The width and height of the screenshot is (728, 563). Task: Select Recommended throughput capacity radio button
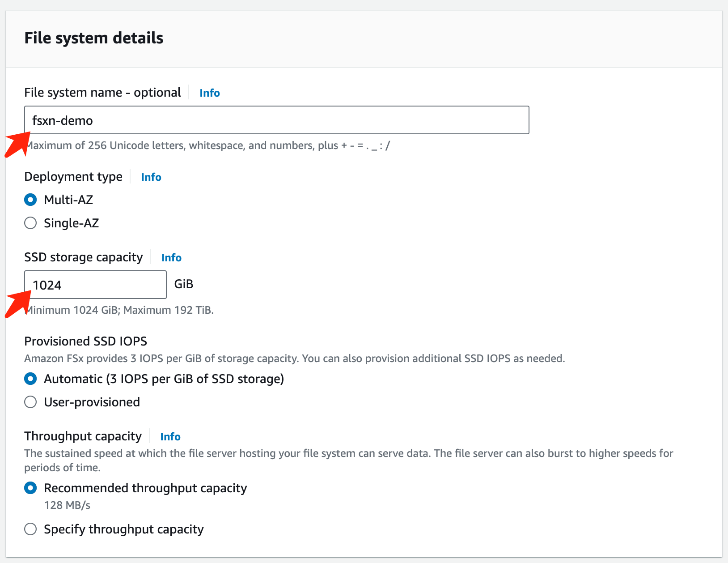coord(30,488)
